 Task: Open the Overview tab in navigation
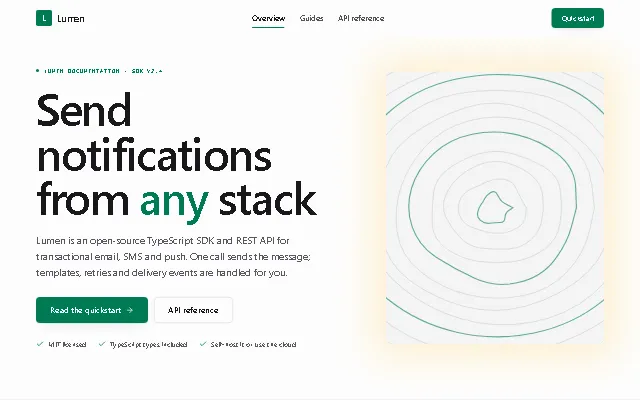(268, 18)
